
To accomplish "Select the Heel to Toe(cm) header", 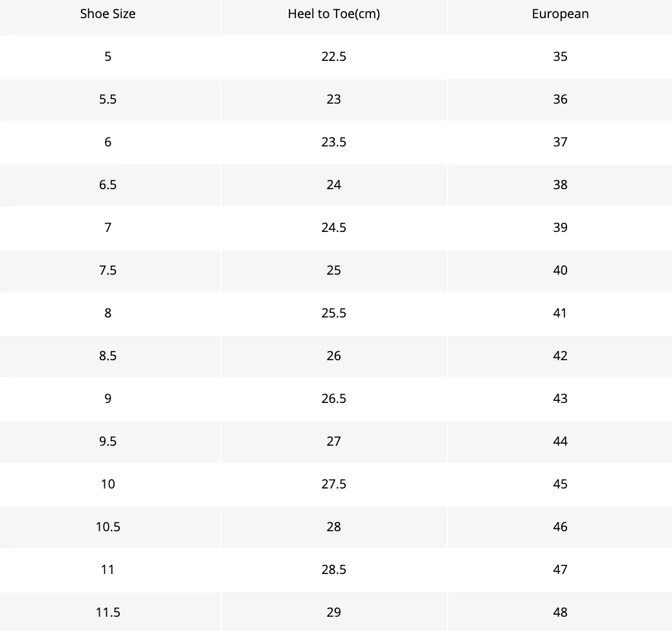I will click(334, 14).
